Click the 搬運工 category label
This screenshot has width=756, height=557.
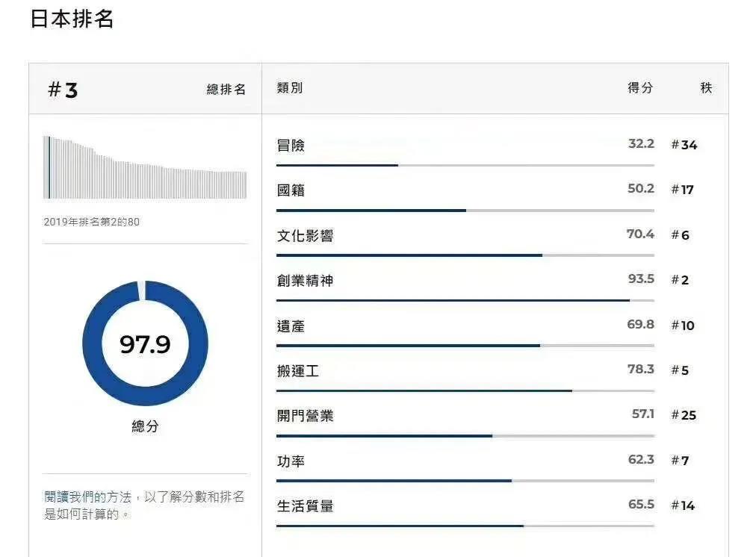(x=298, y=371)
